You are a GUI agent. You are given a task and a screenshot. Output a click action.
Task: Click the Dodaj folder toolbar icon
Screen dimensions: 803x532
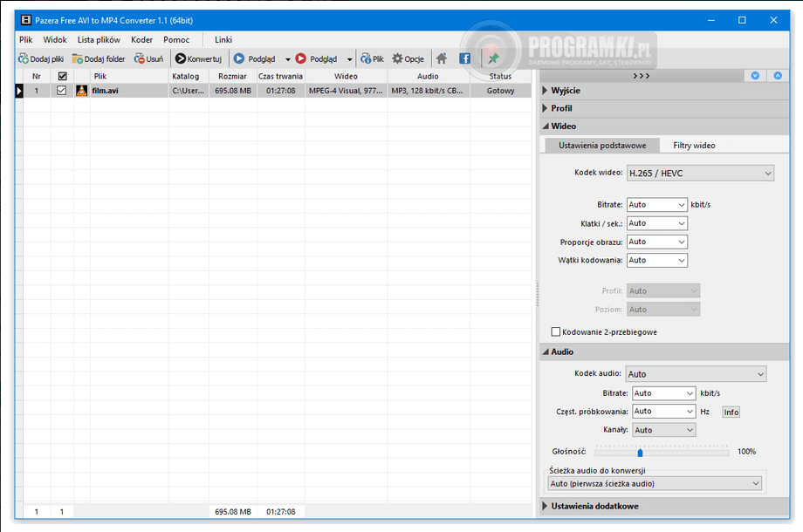coord(78,58)
